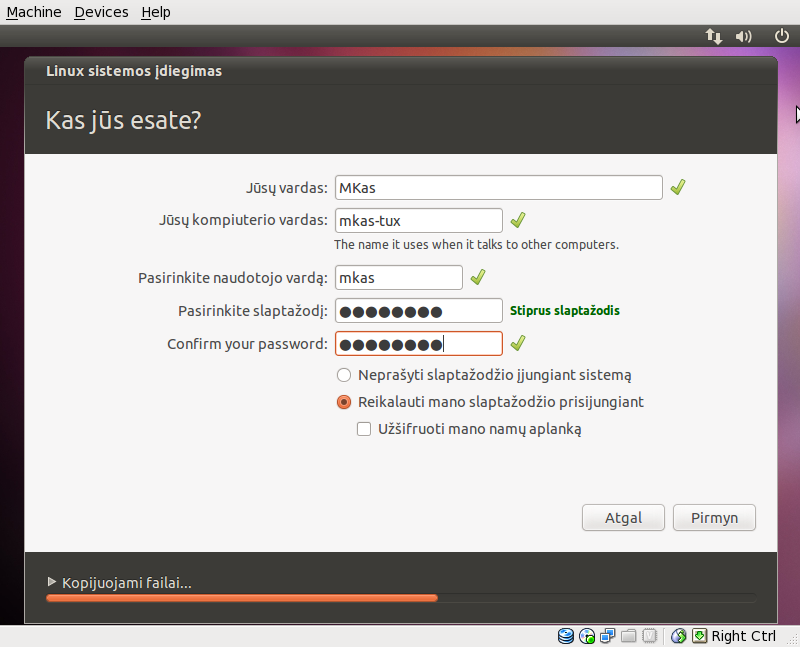800x647 pixels.
Task: Expand the Kopijuojami failai details triangle
Action: [x=51, y=582]
